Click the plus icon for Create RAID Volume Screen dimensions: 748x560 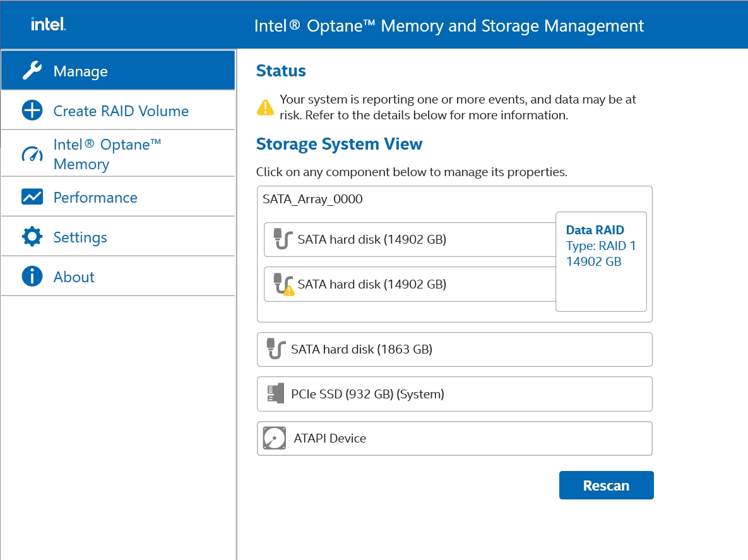click(x=32, y=110)
